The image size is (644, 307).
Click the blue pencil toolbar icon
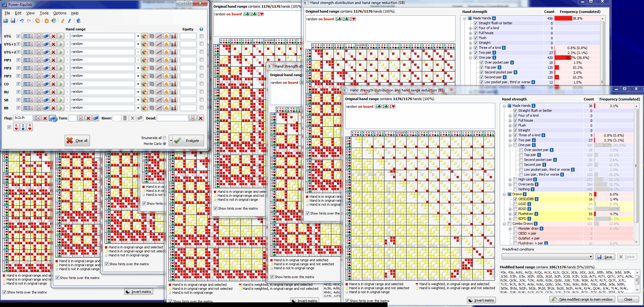tap(70, 21)
